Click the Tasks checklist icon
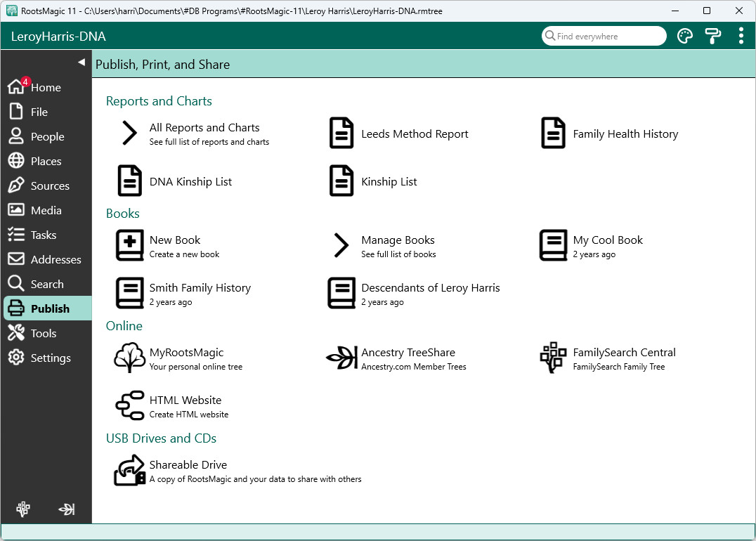 click(16, 235)
